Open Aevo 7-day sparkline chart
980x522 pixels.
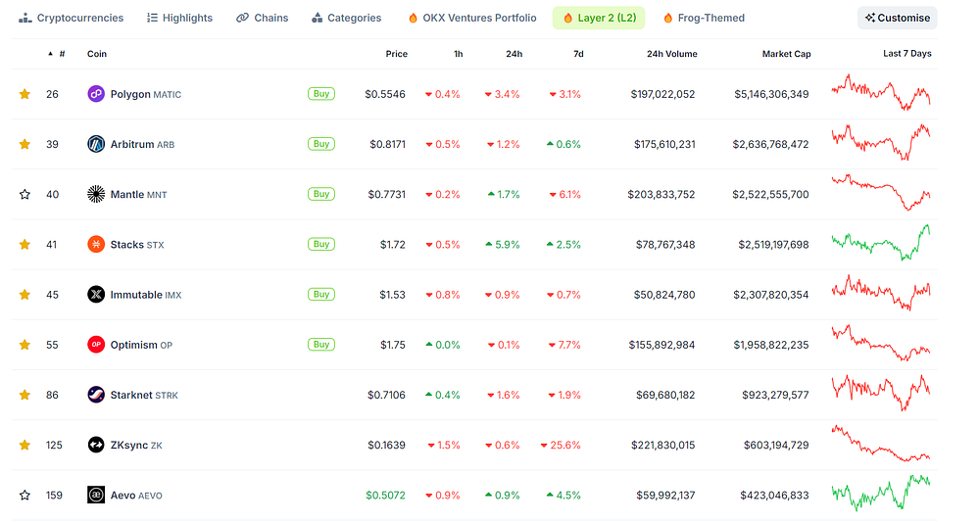pyautogui.click(x=881, y=493)
